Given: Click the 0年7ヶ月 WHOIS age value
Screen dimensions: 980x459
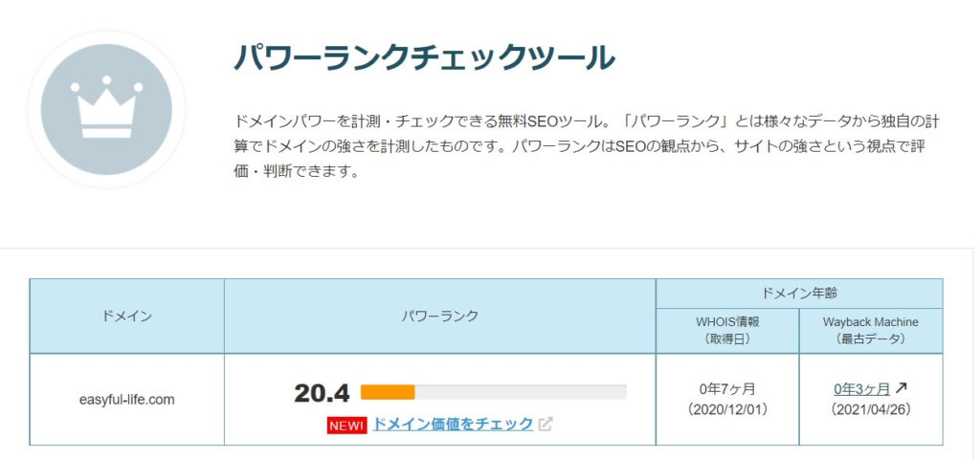Looking at the screenshot, I should [x=727, y=389].
